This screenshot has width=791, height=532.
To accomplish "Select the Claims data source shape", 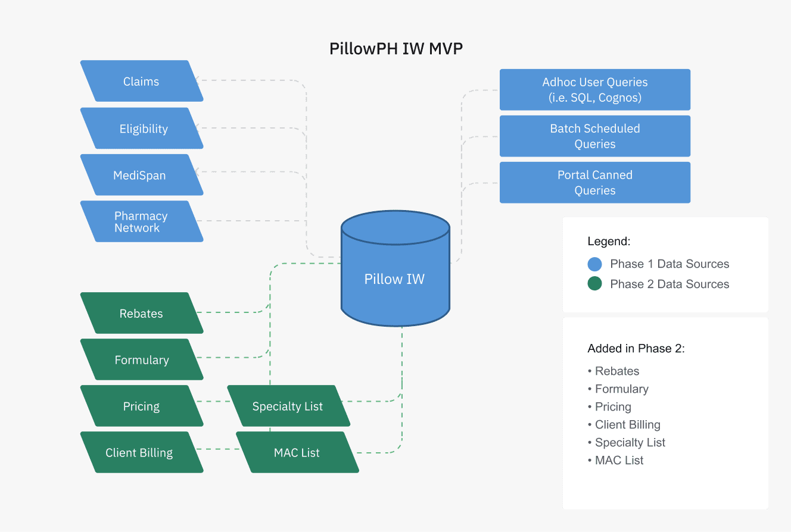I will click(142, 81).
